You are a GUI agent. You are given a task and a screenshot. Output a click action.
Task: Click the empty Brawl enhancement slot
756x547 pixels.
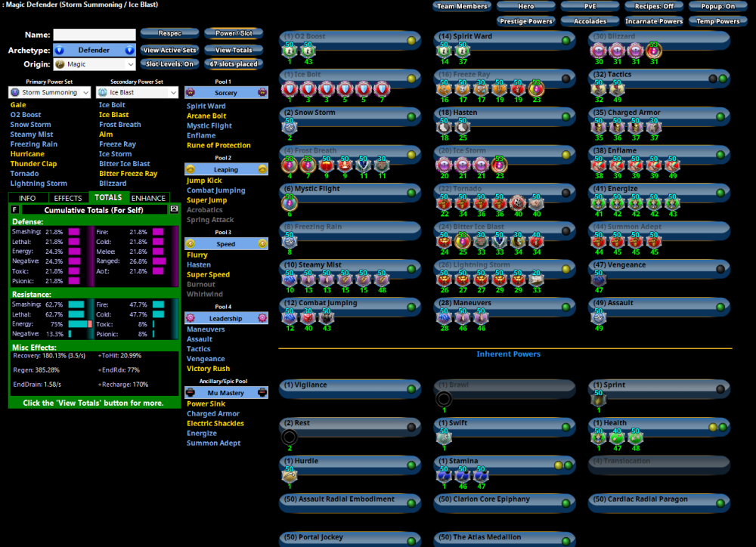pyautogui.click(x=444, y=400)
